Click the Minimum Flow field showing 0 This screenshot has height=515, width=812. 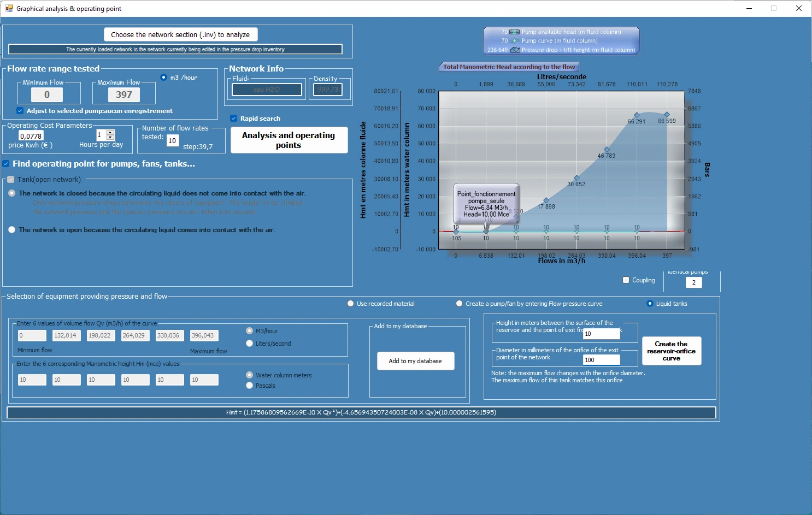(x=47, y=94)
